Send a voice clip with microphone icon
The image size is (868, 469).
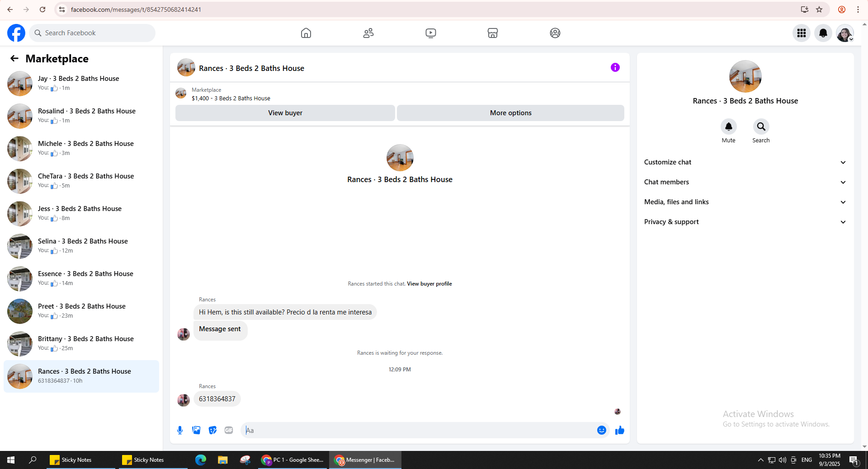click(x=180, y=430)
